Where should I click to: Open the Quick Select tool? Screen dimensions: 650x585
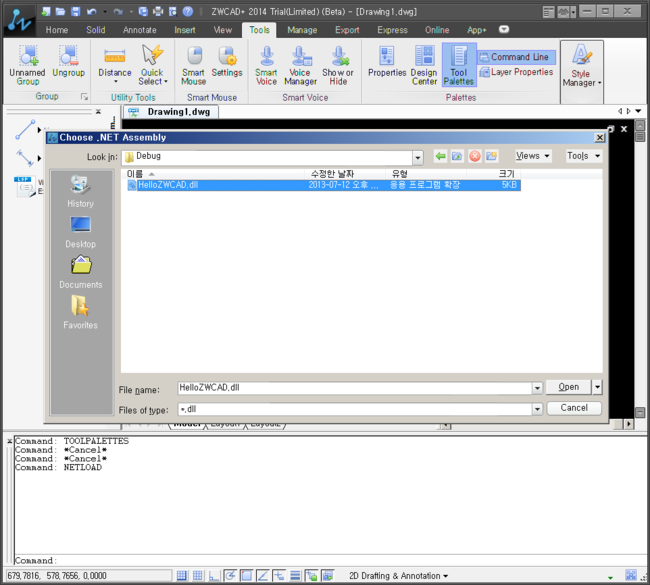(152, 65)
